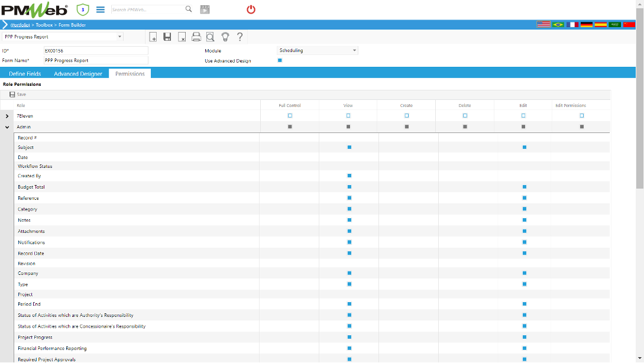Open the Module Scheduling dropdown
Screen dimensions: 644x363
pos(354,50)
